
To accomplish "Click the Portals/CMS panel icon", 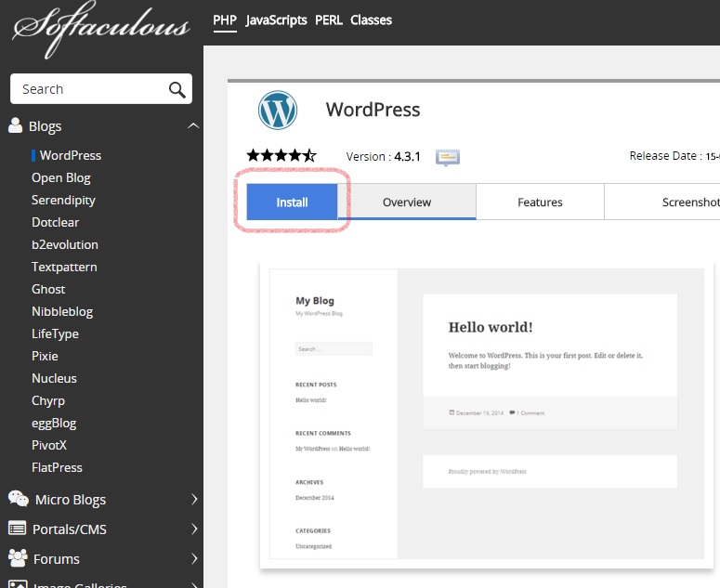I will [18, 529].
